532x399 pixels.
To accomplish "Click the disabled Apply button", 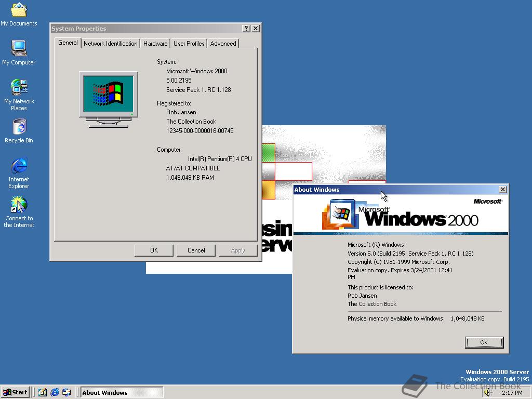I will [238, 250].
